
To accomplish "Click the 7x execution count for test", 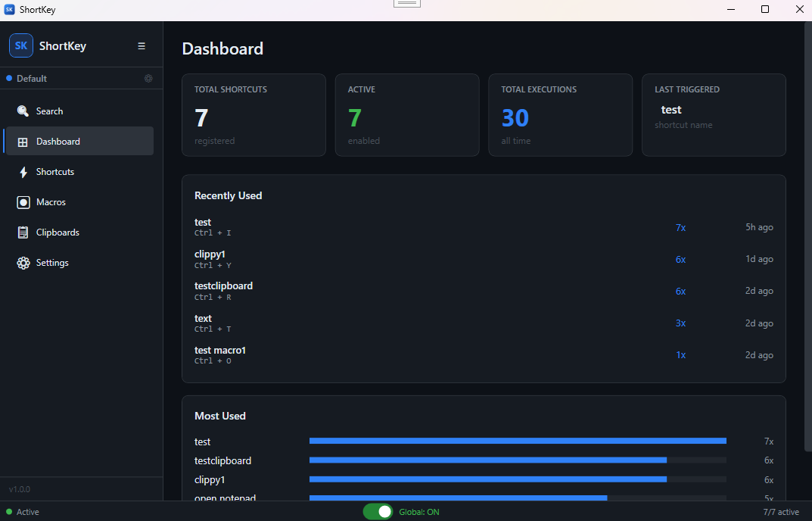I will click(x=680, y=227).
